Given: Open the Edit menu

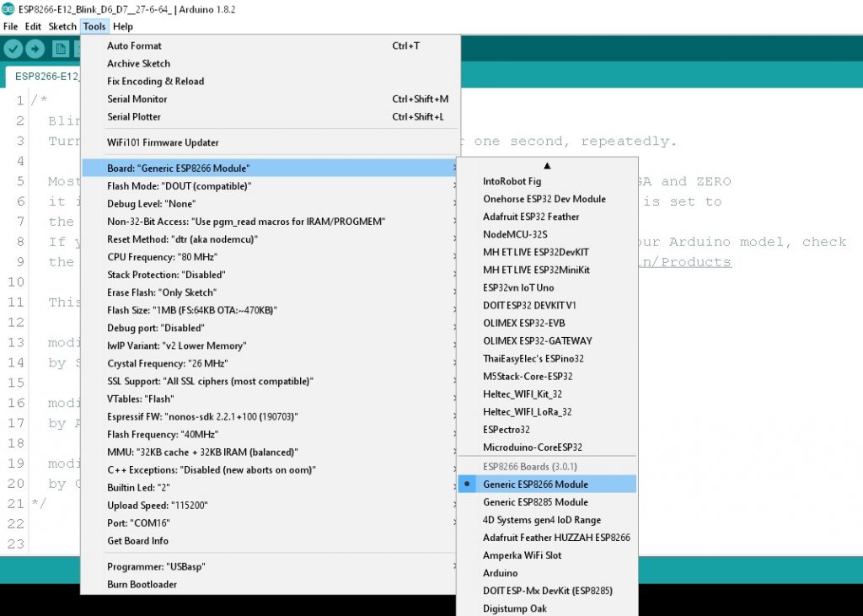Looking at the screenshot, I should [33, 26].
